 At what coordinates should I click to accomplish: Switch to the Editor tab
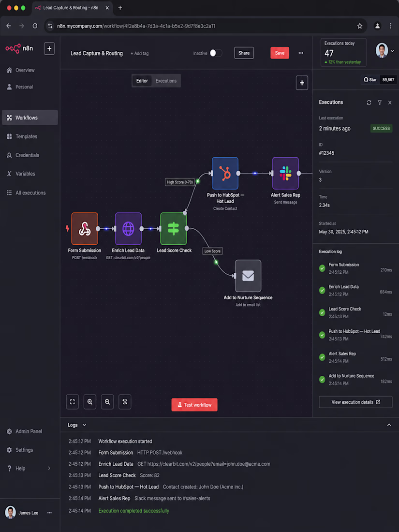[x=142, y=81]
